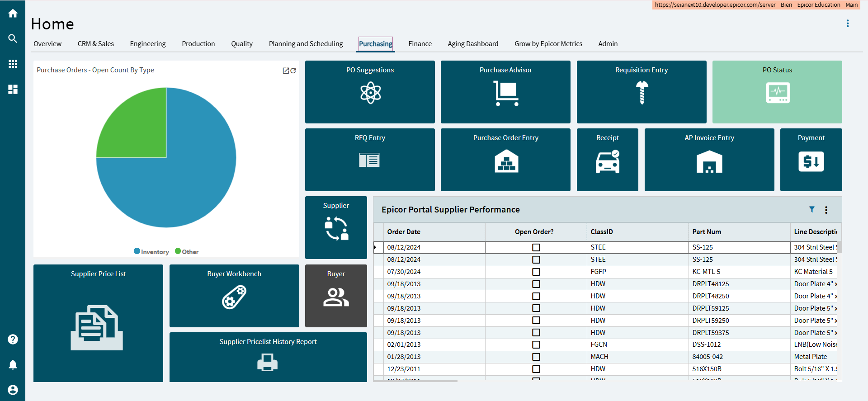Image resolution: width=868 pixels, height=401 pixels.
Task: Click the green Other legend swatch
Action: pos(178,251)
